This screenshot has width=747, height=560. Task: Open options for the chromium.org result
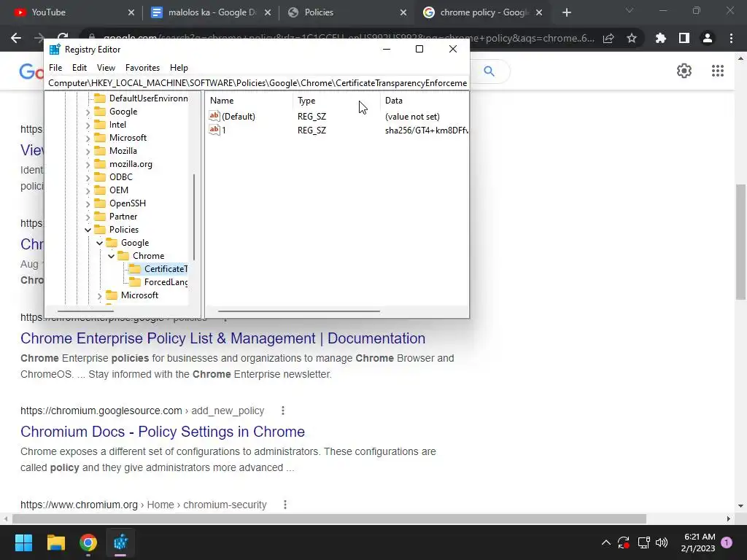click(285, 505)
